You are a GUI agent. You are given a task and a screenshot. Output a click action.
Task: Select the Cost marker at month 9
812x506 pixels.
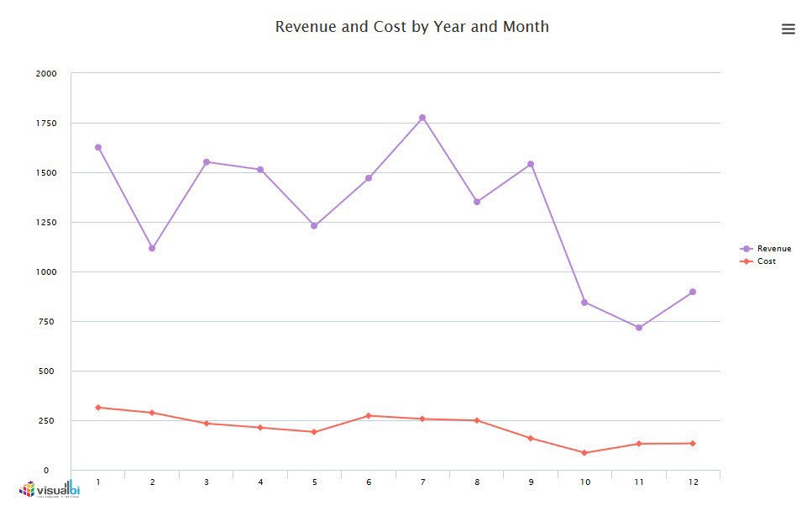[x=531, y=438]
